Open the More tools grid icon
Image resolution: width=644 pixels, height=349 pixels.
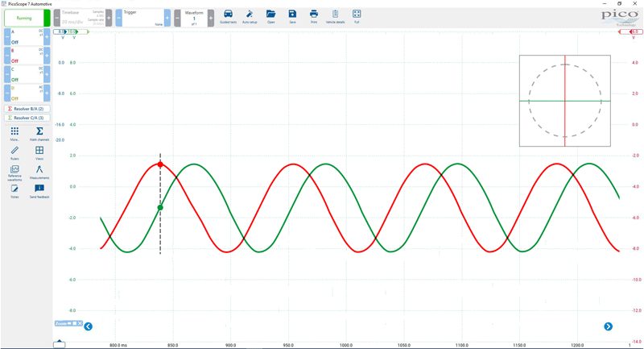coord(14,134)
